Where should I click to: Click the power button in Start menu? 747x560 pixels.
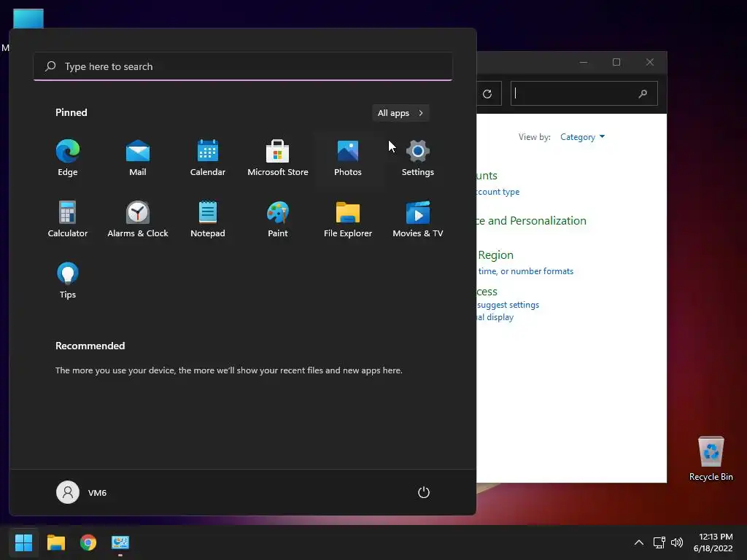424,492
